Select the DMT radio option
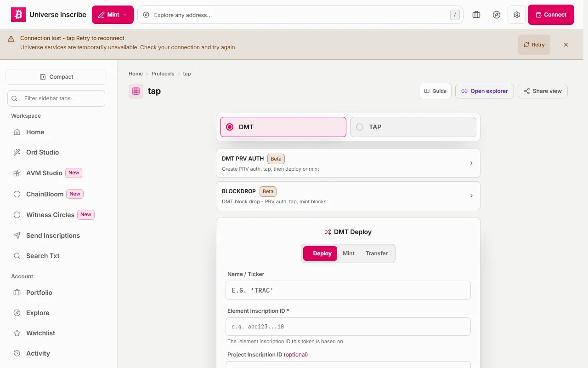Viewport: 588px width, 368px height. pyautogui.click(x=283, y=127)
